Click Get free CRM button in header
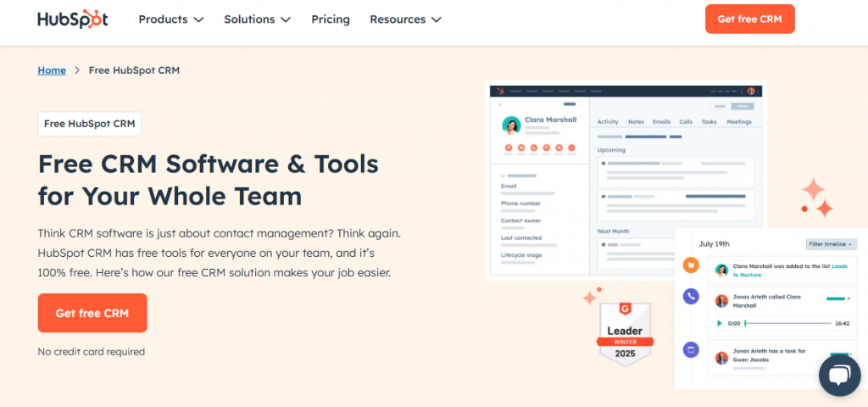Screen dimensions: 868x407 pyautogui.click(x=750, y=19)
